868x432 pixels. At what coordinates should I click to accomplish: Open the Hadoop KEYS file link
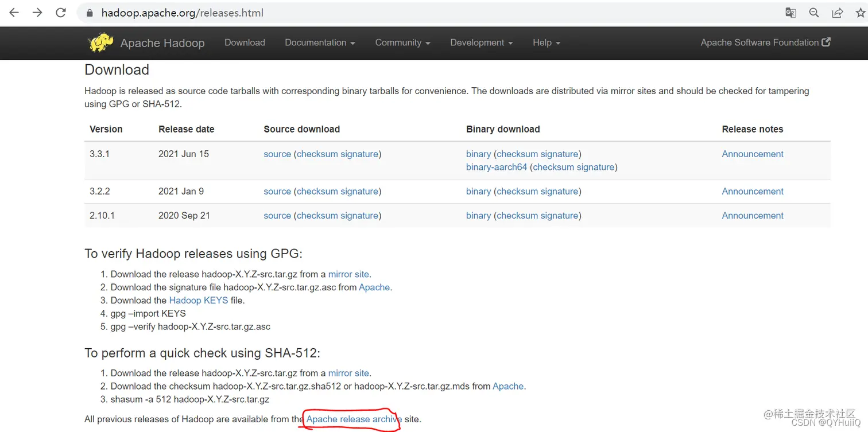point(199,300)
